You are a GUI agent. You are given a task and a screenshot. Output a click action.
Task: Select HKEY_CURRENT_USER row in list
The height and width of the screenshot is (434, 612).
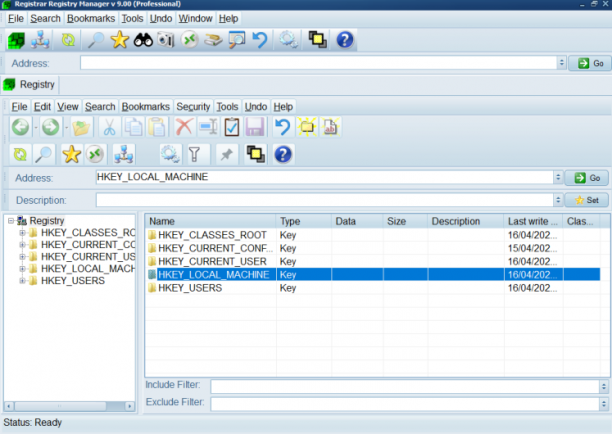point(374,261)
